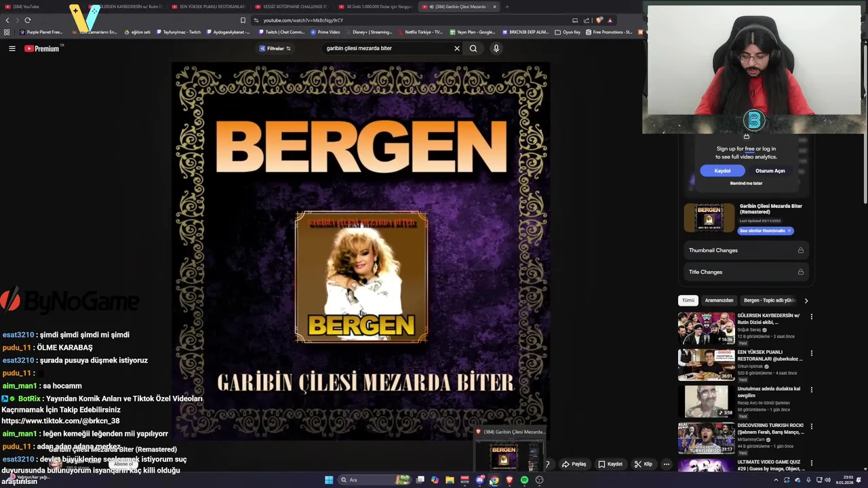This screenshot has height=488, width=868.
Task: Click Remind me later link
Action: point(746,183)
